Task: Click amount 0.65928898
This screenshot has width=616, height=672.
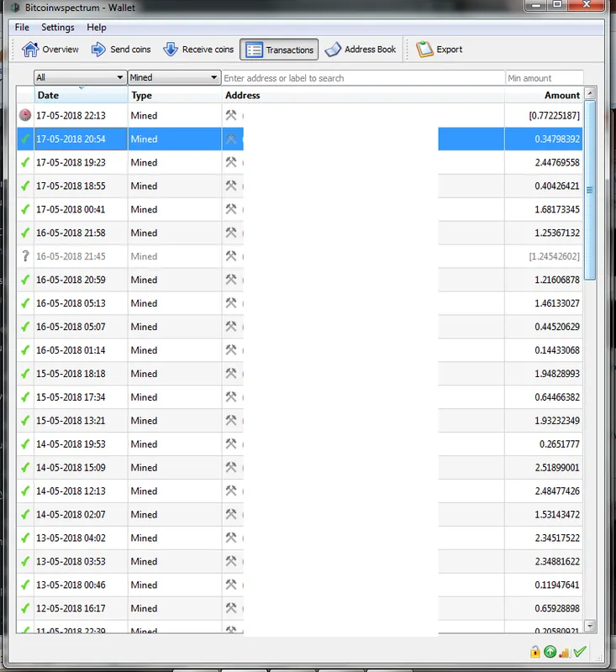Action: [x=557, y=608]
